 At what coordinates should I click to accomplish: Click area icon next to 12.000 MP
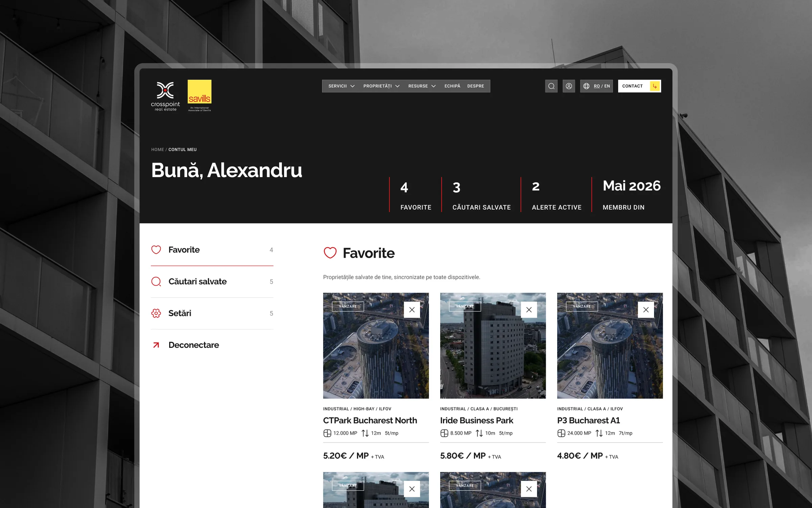tap(327, 433)
